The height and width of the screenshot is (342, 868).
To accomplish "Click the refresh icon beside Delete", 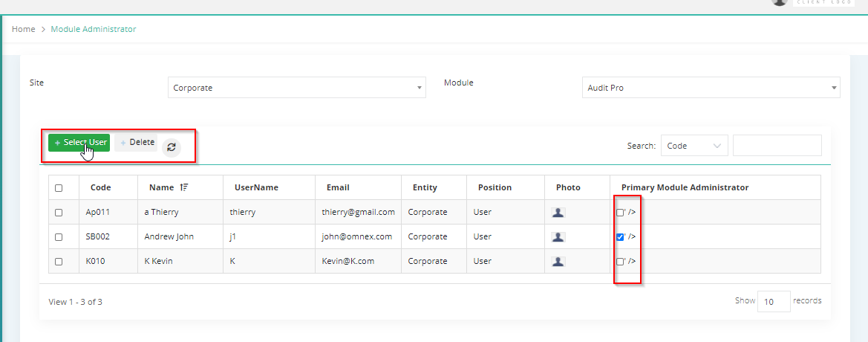I will (172, 147).
